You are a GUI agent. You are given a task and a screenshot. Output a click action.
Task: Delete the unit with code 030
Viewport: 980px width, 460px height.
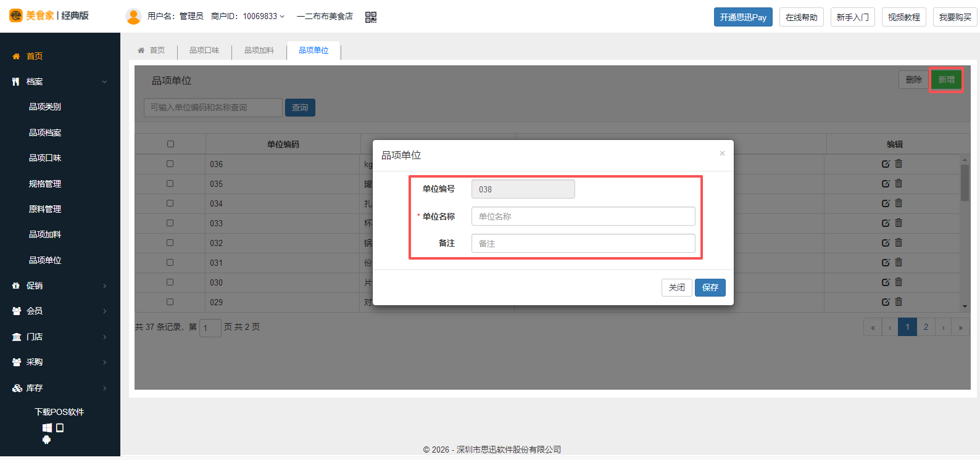(x=899, y=282)
